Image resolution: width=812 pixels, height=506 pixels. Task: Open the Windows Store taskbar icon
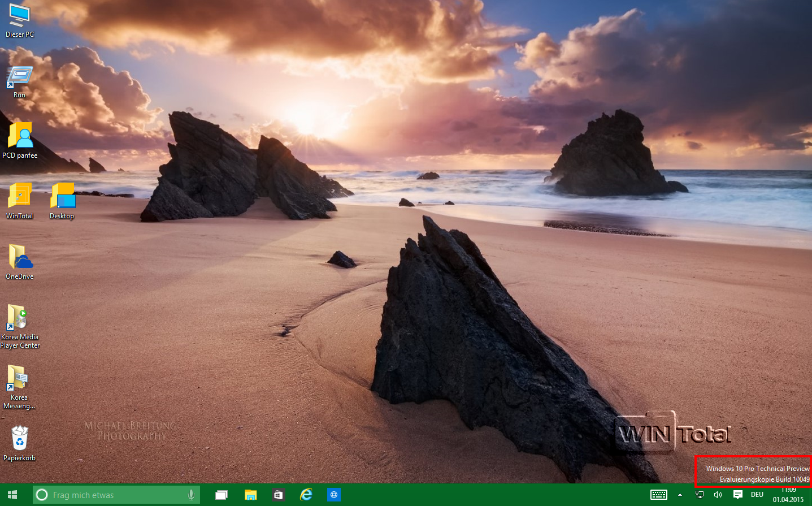(278, 495)
